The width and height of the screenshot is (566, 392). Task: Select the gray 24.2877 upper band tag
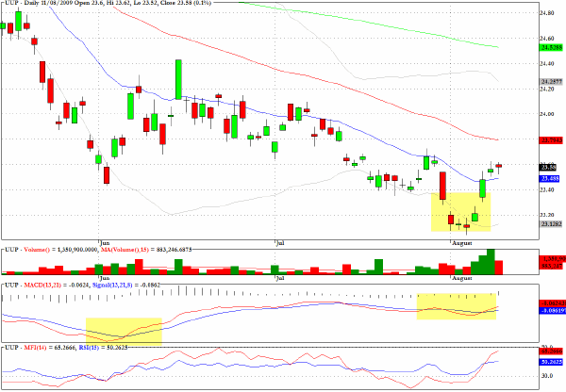(551, 81)
